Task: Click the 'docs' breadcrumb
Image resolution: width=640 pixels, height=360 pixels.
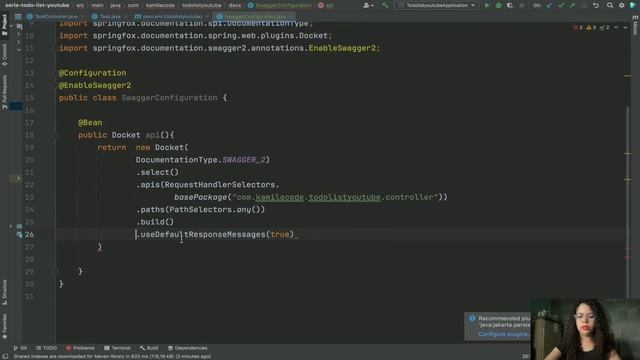Action: point(235,5)
